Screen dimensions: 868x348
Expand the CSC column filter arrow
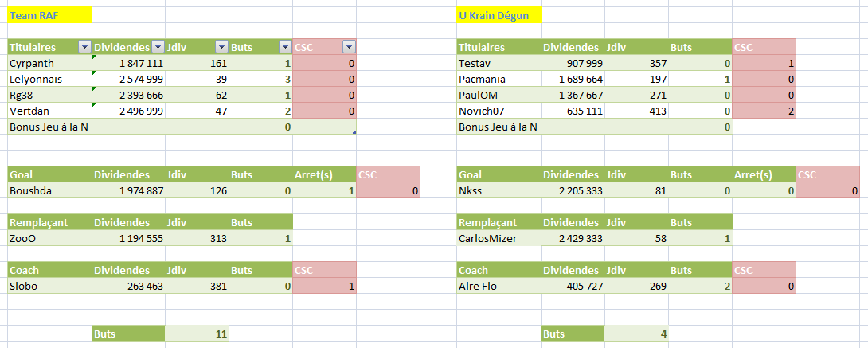(x=348, y=48)
